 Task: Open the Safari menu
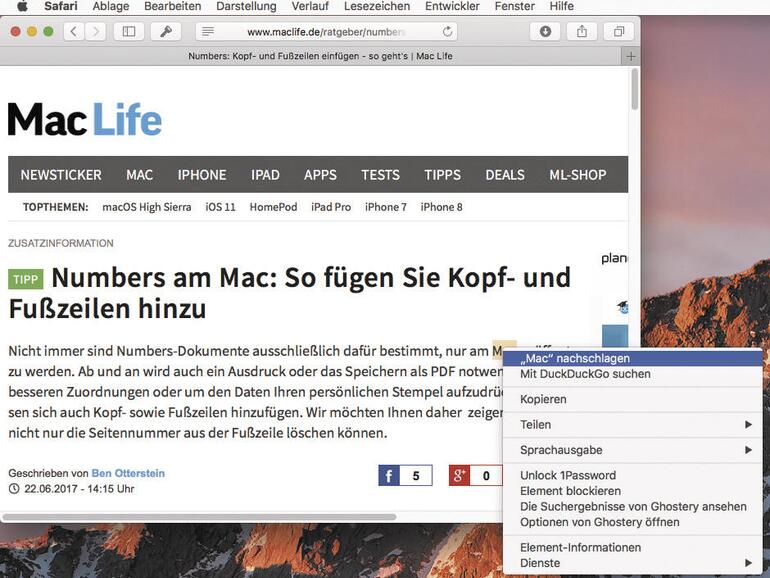(x=60, y=6)
